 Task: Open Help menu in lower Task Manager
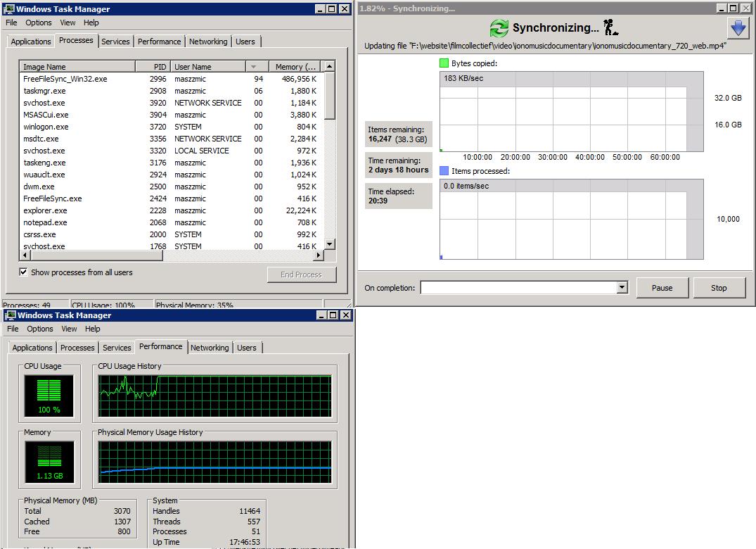click(x=93, y=329)
